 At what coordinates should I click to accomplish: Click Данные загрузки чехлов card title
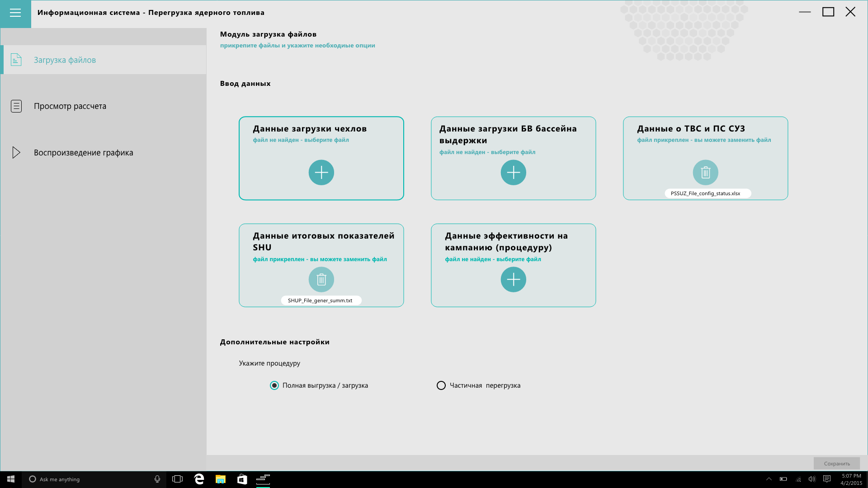pos(310,129)
